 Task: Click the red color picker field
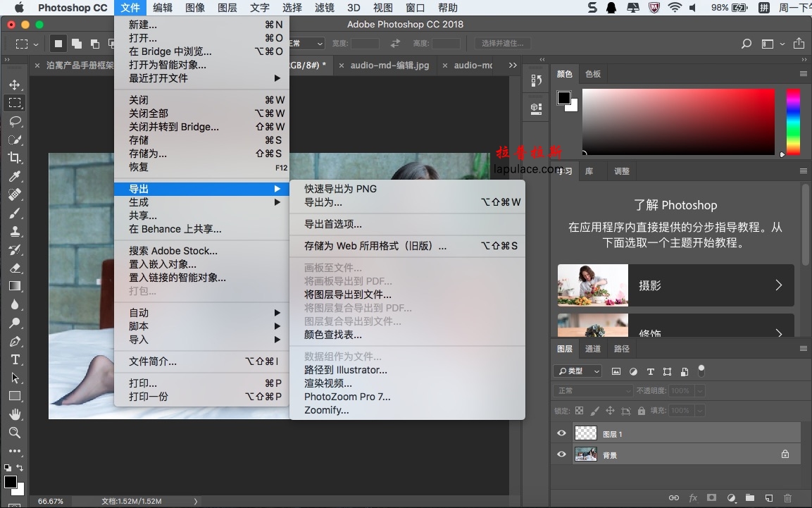pyautogui.click(x=678, y=122)
